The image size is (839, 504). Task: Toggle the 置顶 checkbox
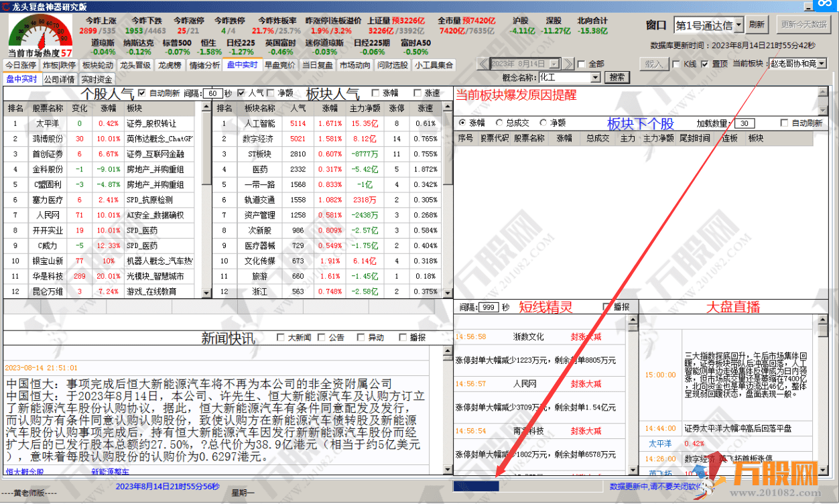point(705,64)
